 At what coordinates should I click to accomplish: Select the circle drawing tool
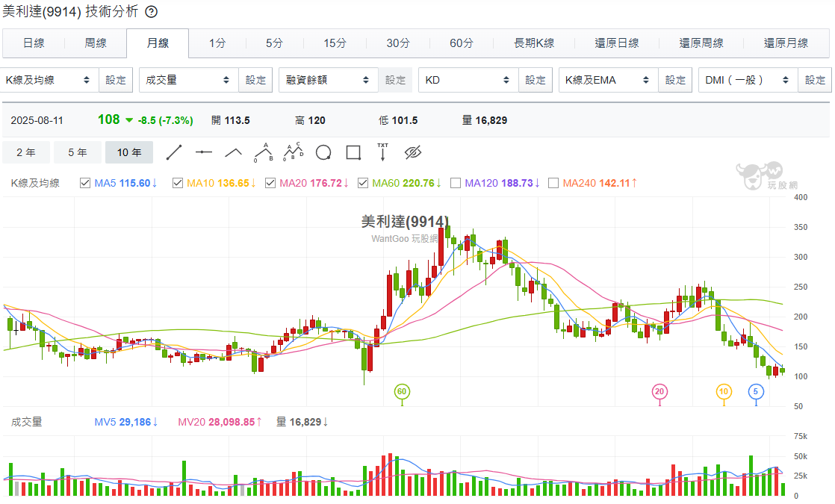pyautogui.click(x=323, y=152)
